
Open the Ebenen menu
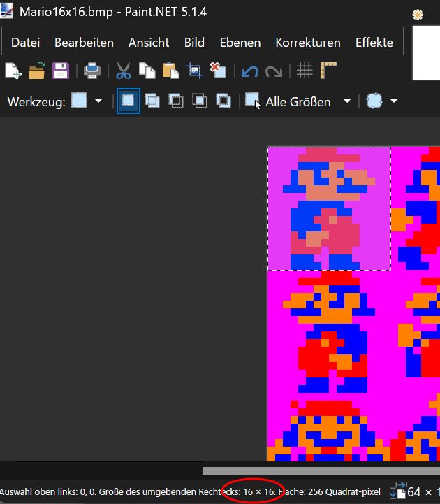coord(240,43)
